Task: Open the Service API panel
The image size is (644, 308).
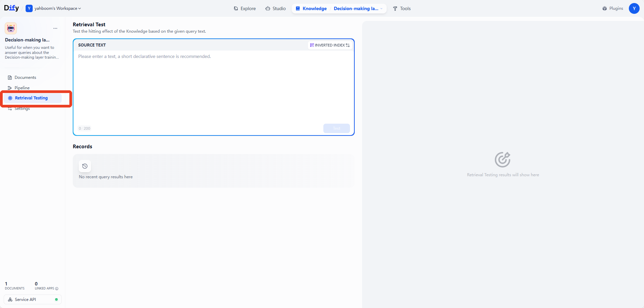Action: click(x=33, y=299)
